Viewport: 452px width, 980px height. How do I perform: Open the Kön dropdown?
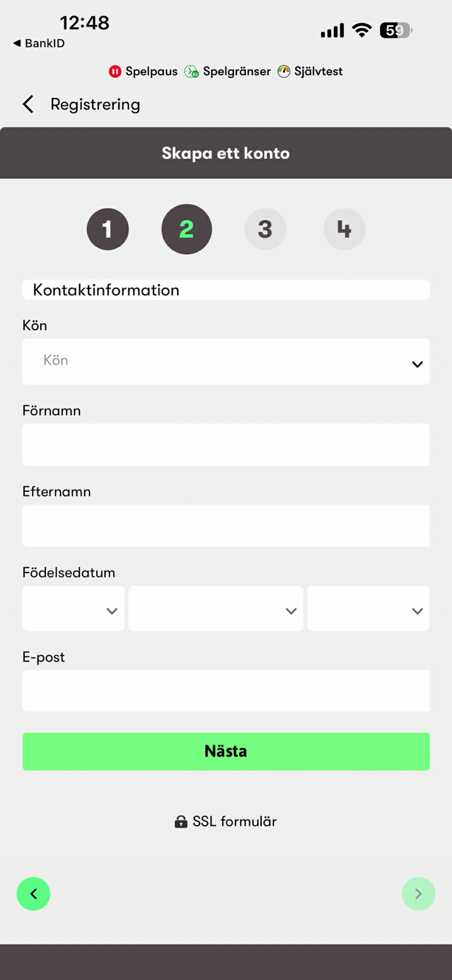coord(226,362)
